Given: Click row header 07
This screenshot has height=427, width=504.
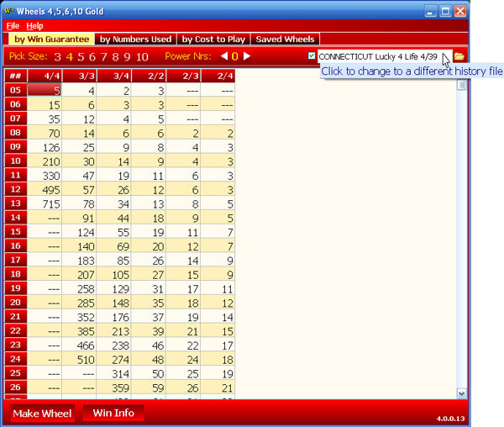Looking at the screenshot, I should pyautogui.click(x=15, y=119).
